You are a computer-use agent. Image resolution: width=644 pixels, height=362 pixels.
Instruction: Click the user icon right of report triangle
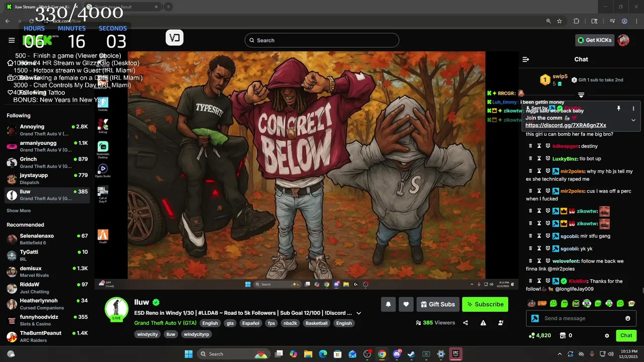click(x=501, y=323)
